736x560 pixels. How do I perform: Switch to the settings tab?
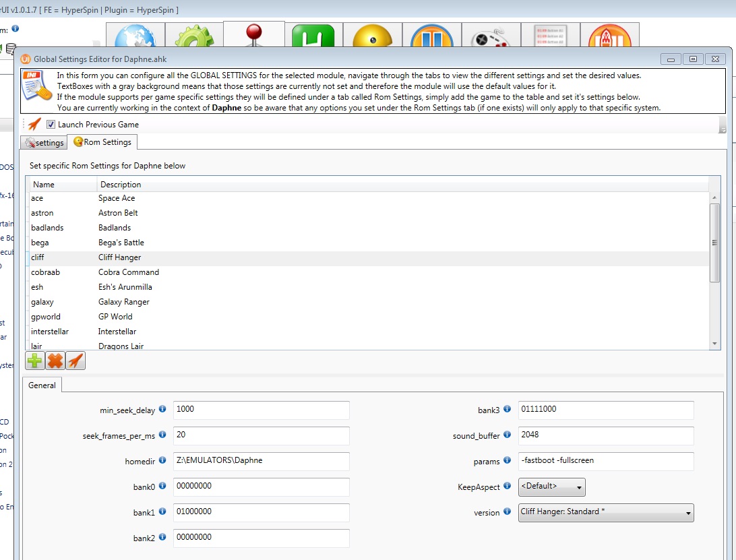pos(44,143)
